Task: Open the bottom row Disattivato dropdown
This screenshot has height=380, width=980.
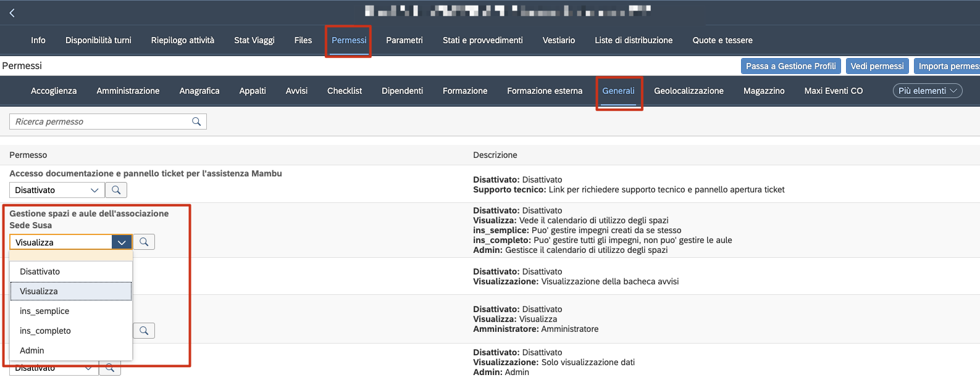Action: pyautogui.click(x=54, y=368)
